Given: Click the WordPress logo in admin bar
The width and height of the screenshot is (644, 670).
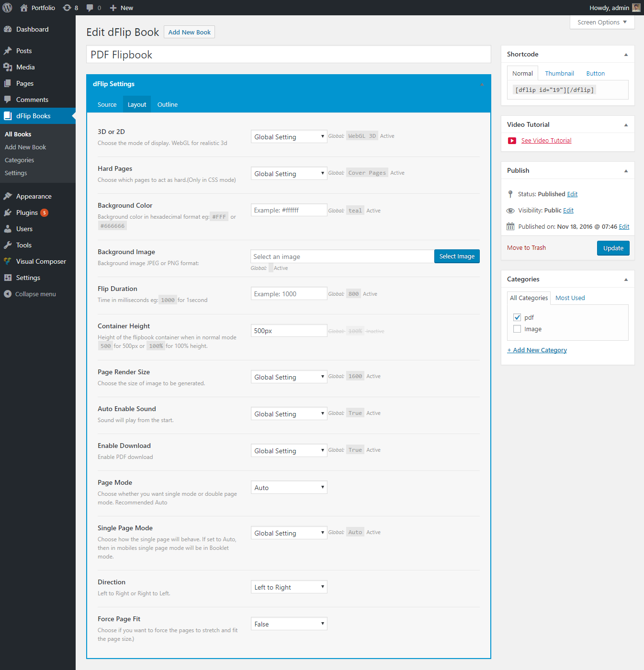Looking at the screenshot, I should (7, 8).
